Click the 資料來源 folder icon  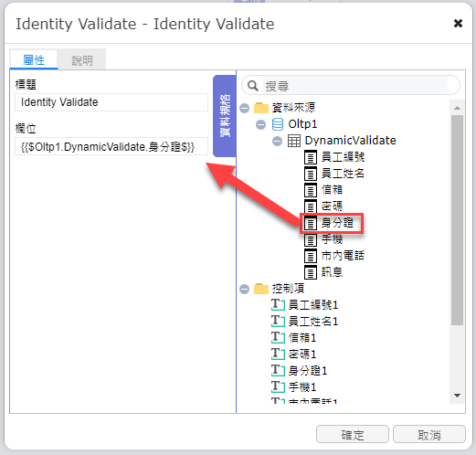[261, 108]
